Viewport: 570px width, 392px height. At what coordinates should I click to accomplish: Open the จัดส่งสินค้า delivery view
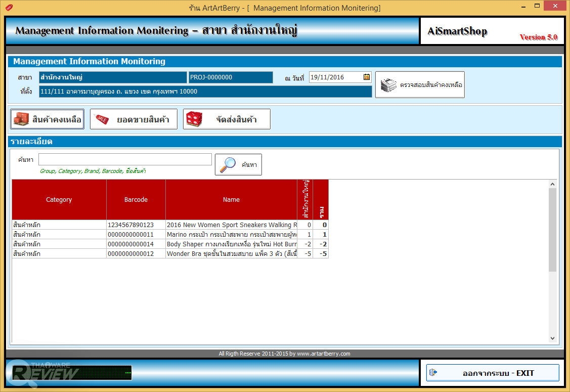point(227,119)
